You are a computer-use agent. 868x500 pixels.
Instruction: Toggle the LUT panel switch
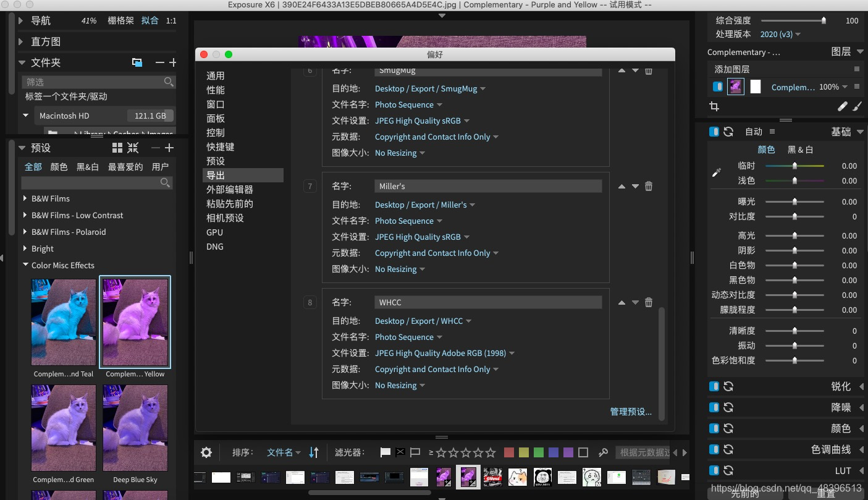[714, 470]
